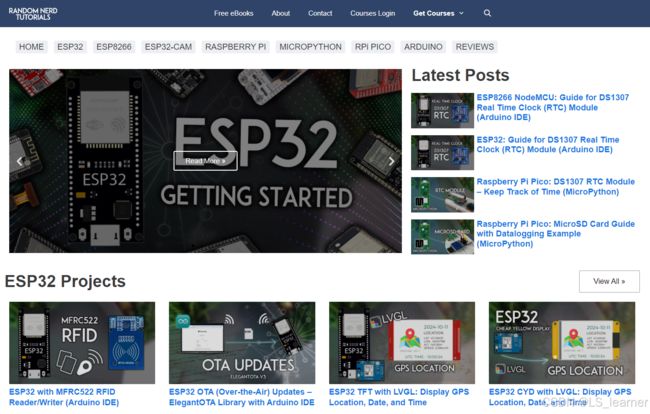The width and height of the screenshot is (650, 414).
Task: Click the ESP32 Getting Started banner
Action: click(x=205, y=161)
